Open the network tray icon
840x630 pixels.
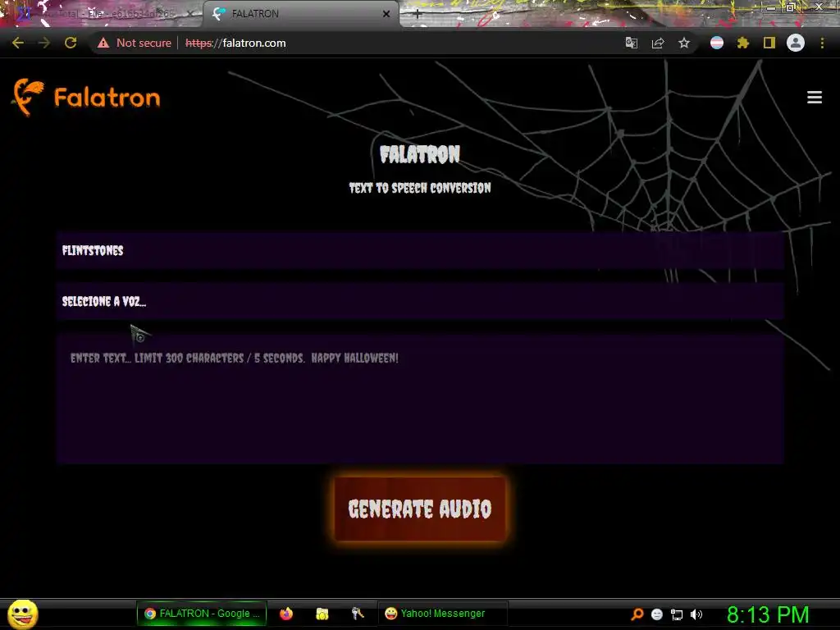(x=677, y=614)
